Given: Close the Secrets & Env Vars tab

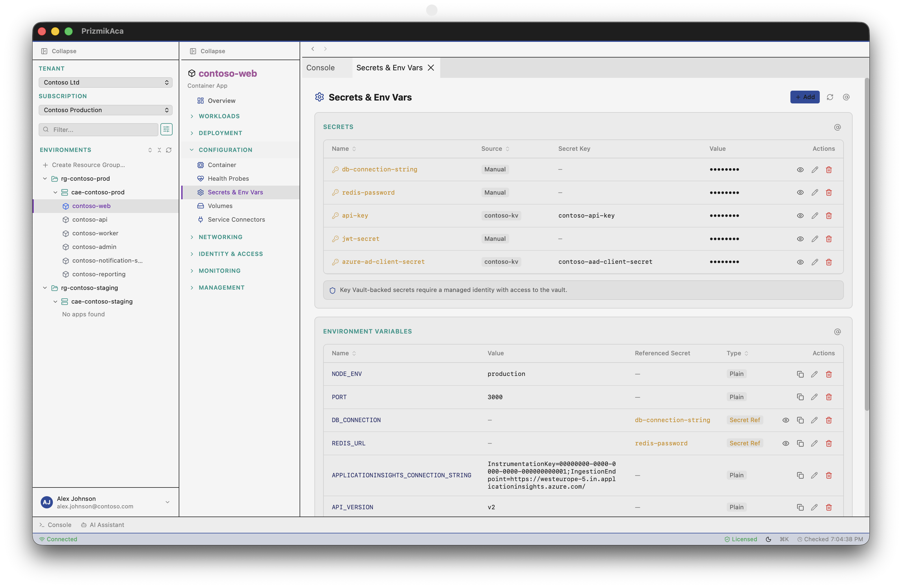Looking at the screenshot, I should pyautogui.click(x=431, y=67).
